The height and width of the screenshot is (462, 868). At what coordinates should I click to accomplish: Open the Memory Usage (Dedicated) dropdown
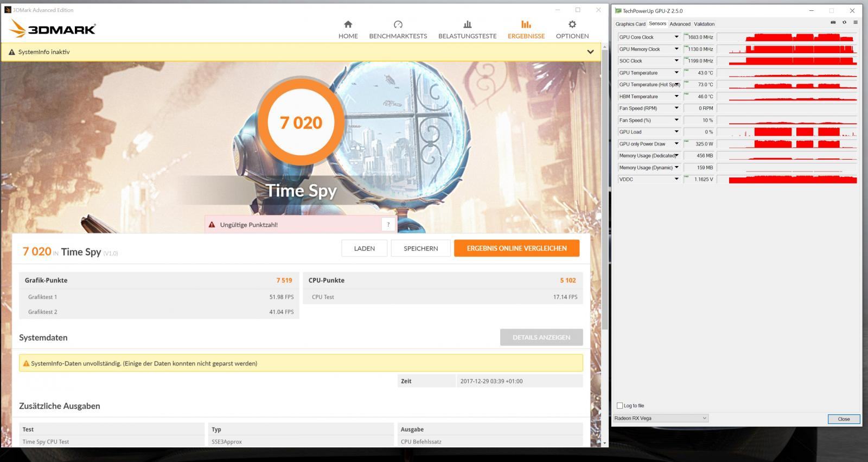pyautogui.click(x=676, y=156)
